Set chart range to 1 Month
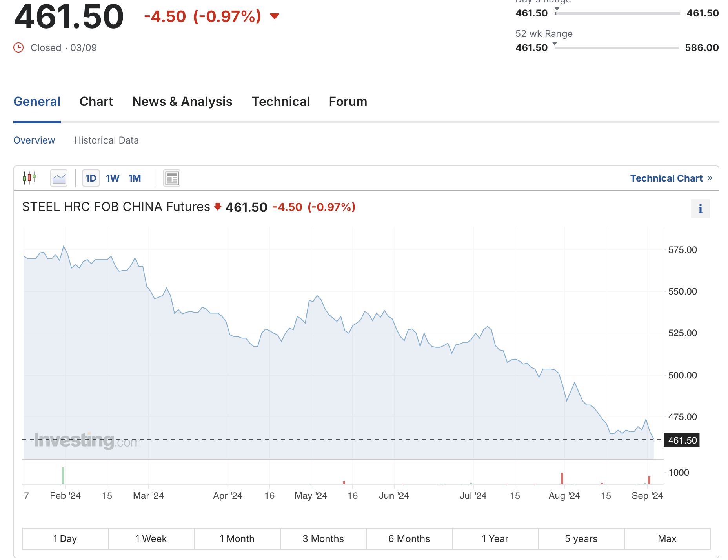The image size is (728, 560). tap(237, 538)
